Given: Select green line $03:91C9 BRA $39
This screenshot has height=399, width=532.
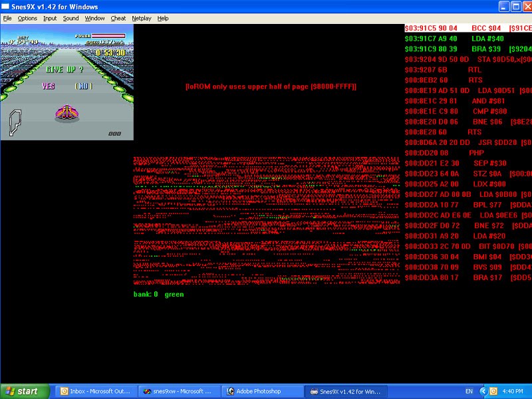Looking at the screenshot, I should 468,49.
